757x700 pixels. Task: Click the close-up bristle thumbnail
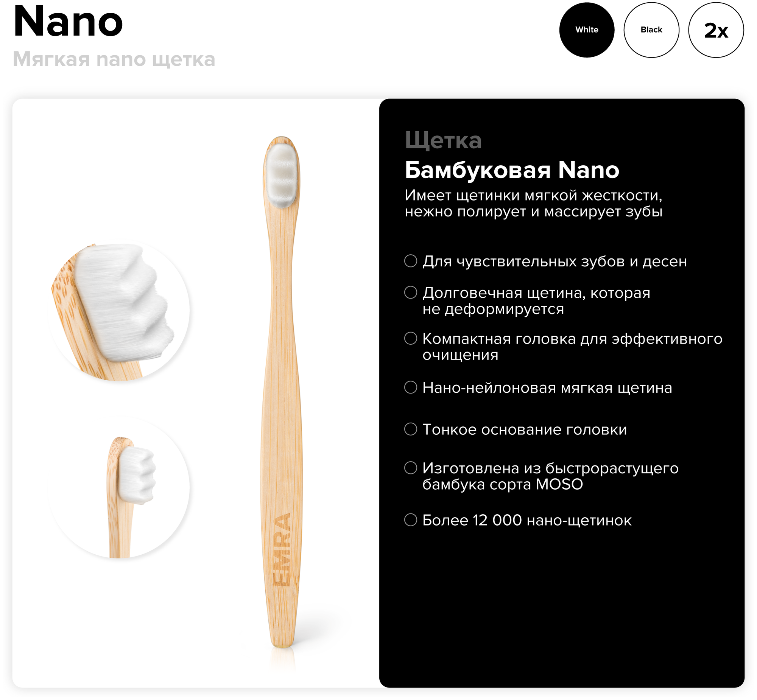(119, 311)
